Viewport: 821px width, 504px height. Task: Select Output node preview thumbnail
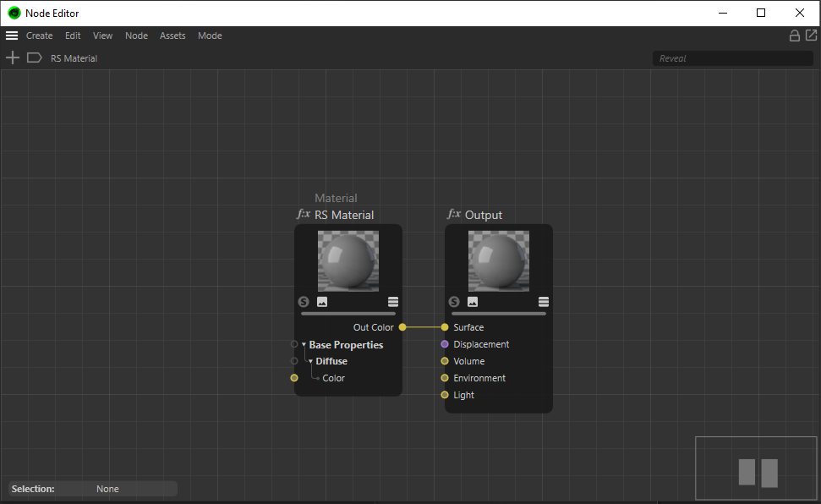pos(499,261)
